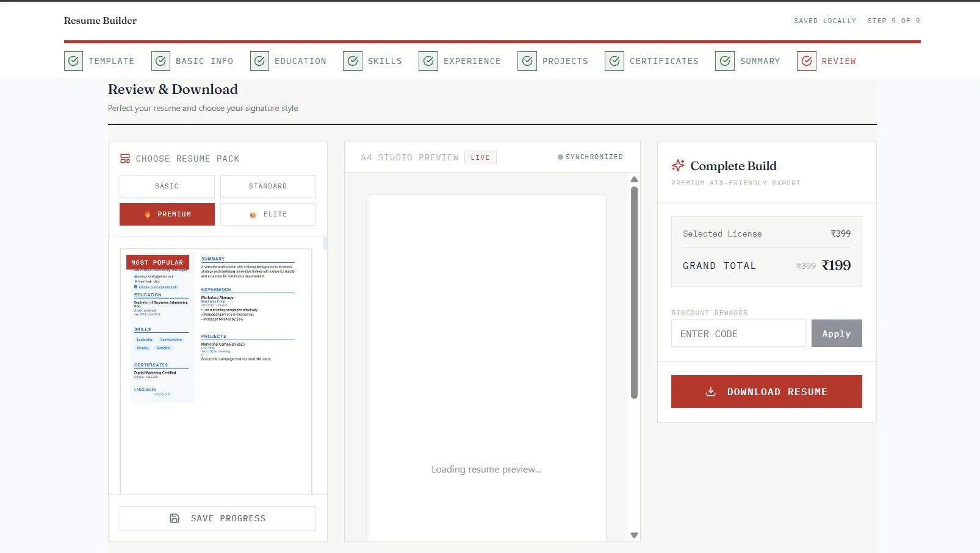Click the floppy disk icon in Save Progress
This screenshot has width=980, height=553.
175,518
